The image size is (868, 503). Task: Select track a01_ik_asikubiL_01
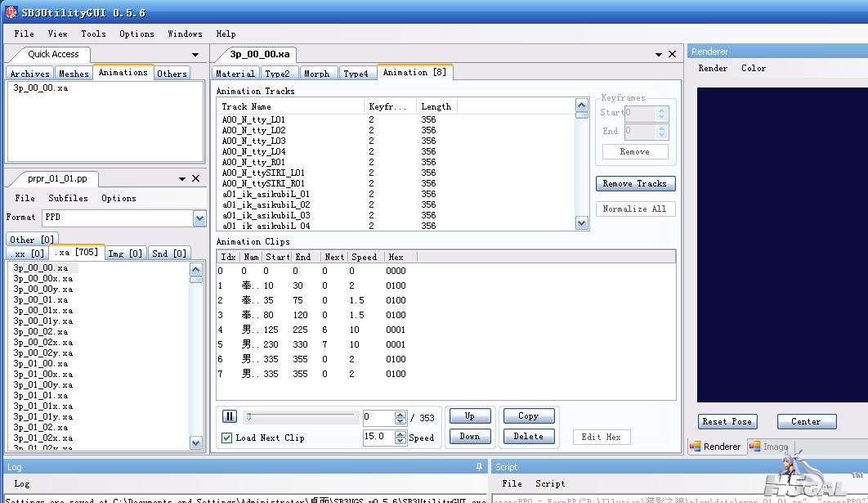pyautogui.click(x=266, y=195)
